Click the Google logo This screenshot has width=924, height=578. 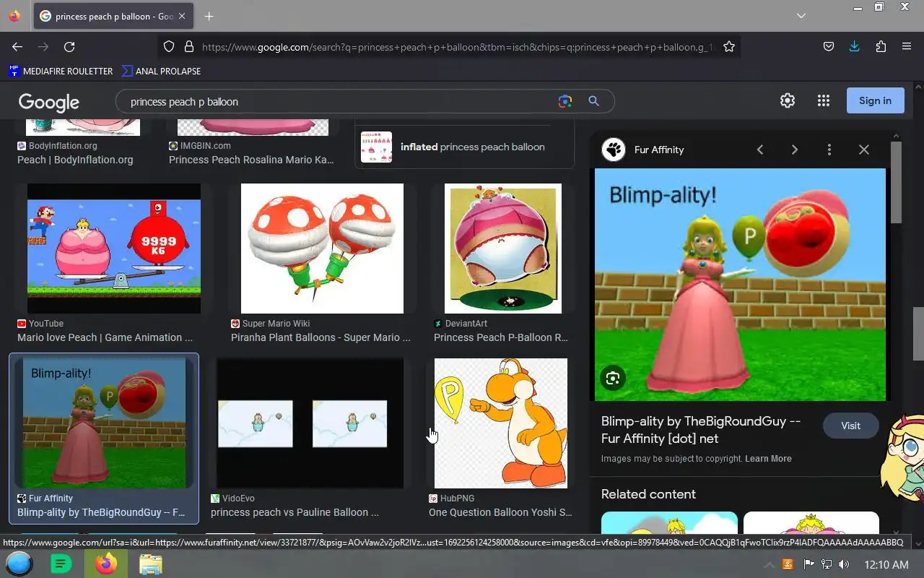[x=48, y=103]
